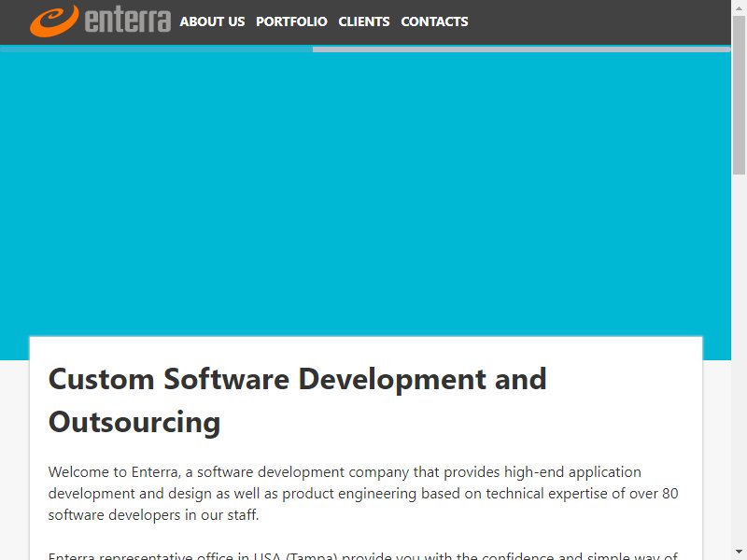Click the 'Custom Software Development and Outsourcing' heading
This screenshot has width=747, height=560.
(x=297, y=400)
